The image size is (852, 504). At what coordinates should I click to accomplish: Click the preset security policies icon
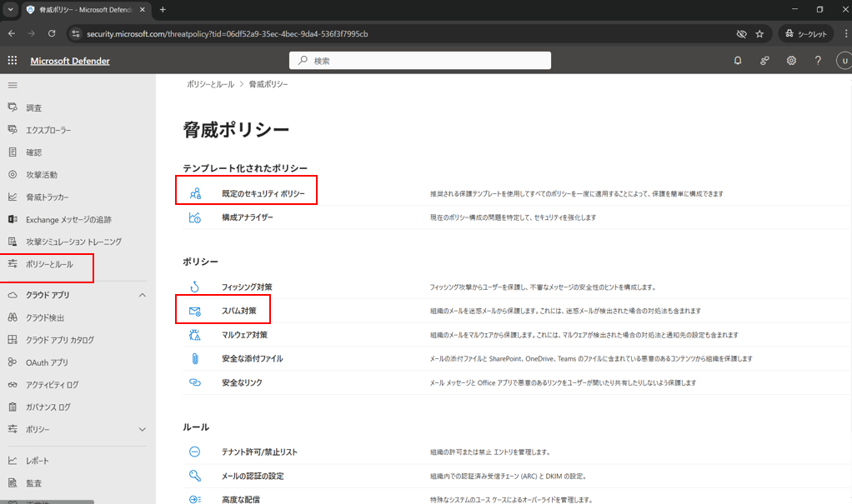(x=195, y=193)
